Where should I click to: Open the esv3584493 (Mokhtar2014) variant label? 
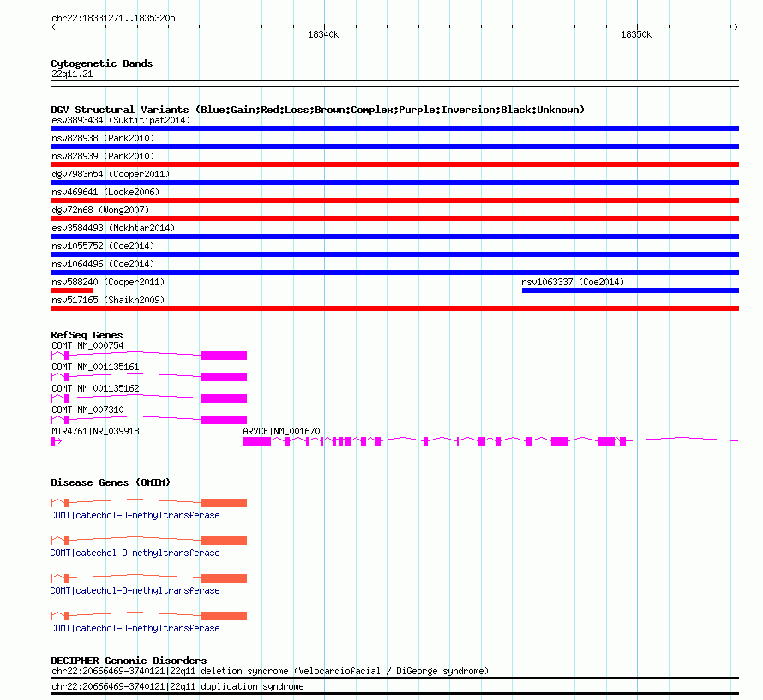(113, 228)
